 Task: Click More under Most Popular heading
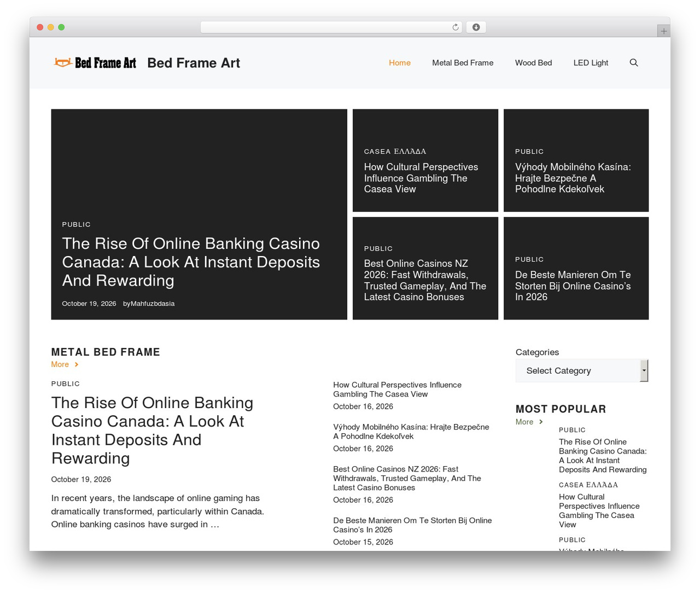[529, 422]
